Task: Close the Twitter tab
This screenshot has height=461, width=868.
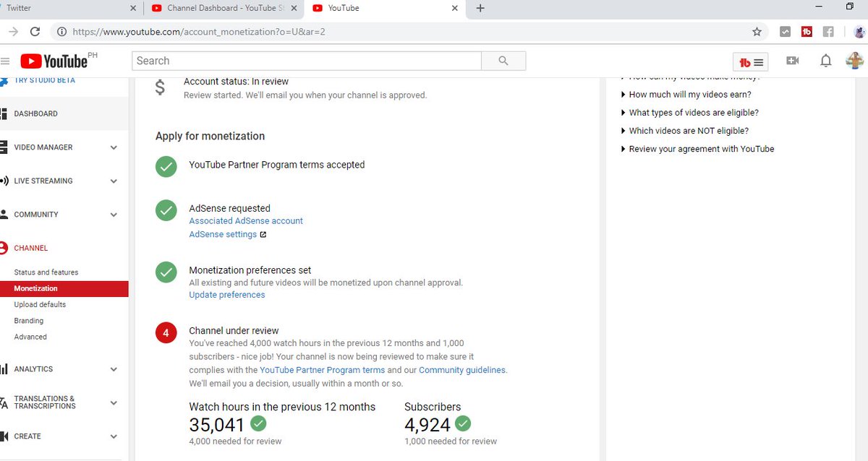Action: click(132, 9)
